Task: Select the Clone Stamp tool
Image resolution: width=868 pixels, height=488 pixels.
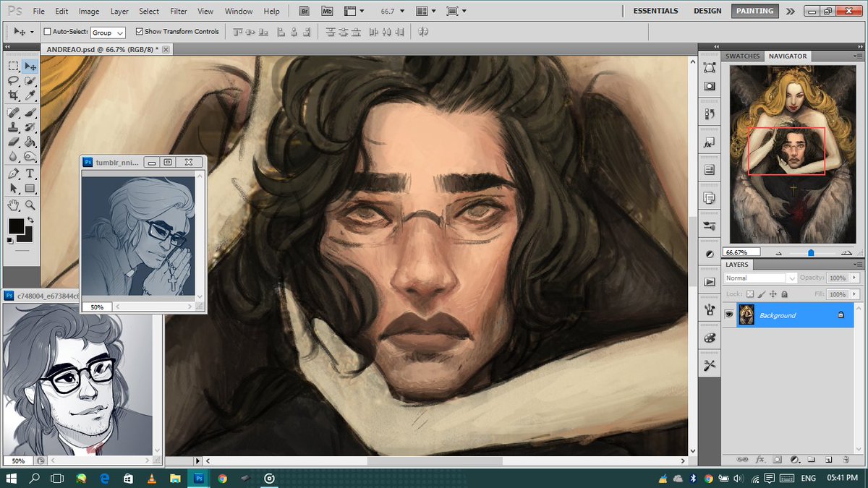Action: pos(13,127)
